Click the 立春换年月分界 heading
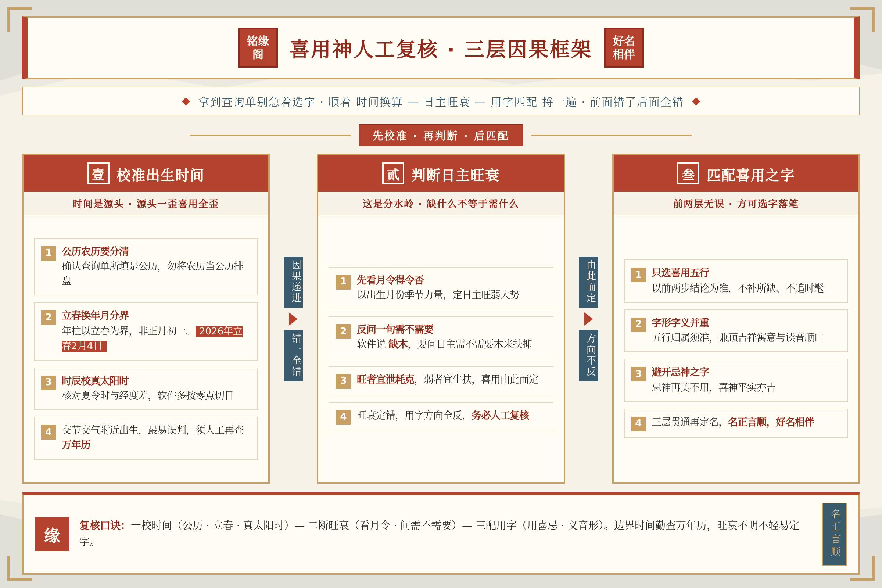Screen dimensions: 882x588 (x=95, y=315)
